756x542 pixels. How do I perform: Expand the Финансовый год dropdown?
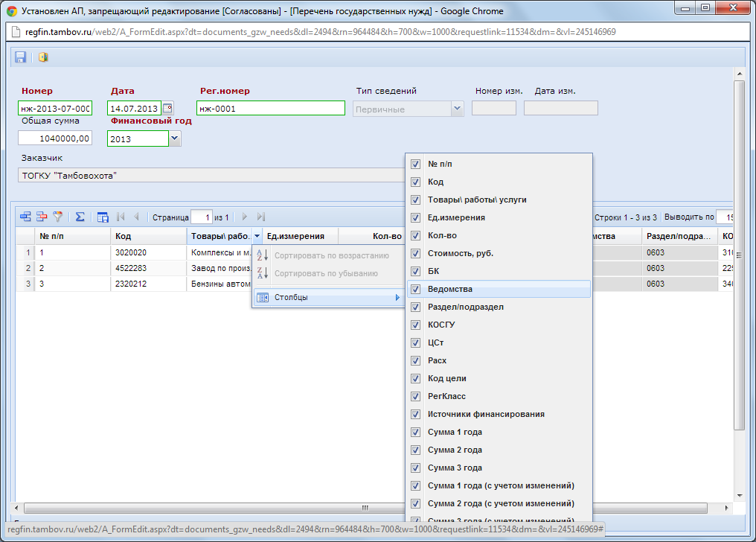click(x=174, y=138)
